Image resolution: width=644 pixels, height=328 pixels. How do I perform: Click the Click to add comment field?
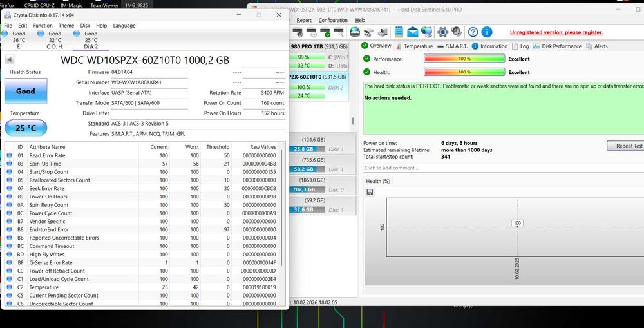tap(503, 168)
